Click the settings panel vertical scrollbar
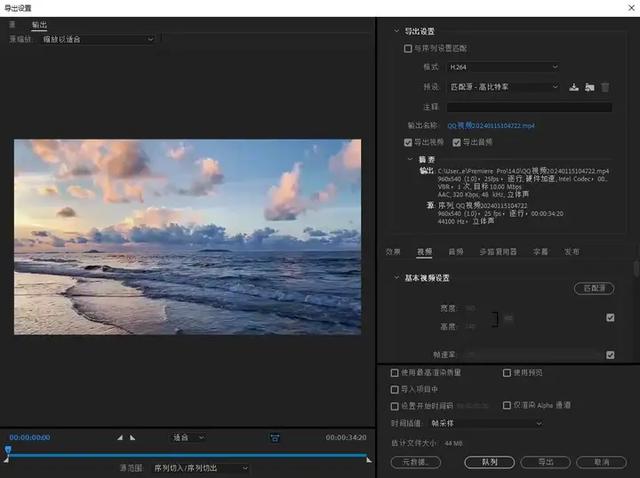This screenshot has width=640, height=478. [x=636, y=269]
